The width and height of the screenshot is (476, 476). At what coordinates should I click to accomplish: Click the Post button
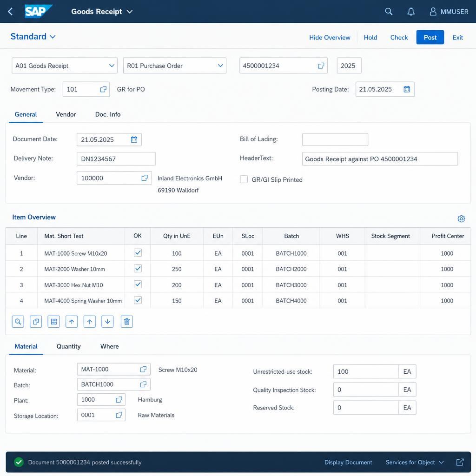(x=430, y=37)
